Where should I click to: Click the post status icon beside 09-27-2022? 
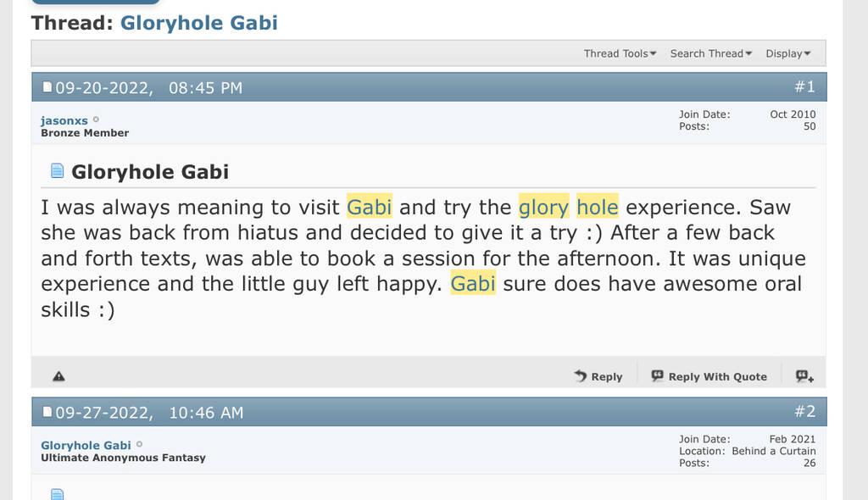pos(47,413)
